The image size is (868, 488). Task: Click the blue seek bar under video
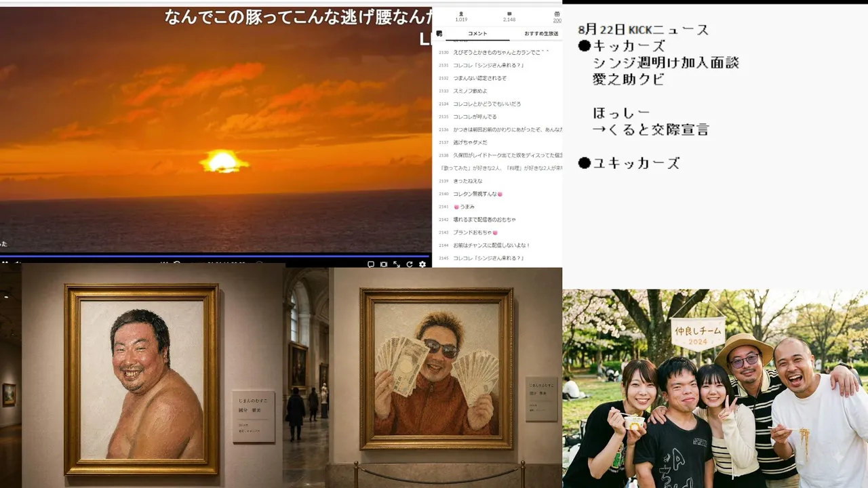[216, 256]
